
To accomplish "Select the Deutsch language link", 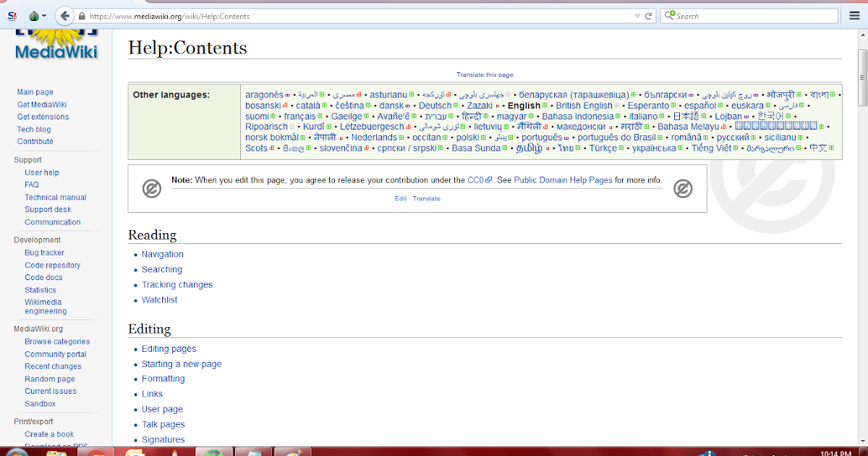I will [x=435, y=106].
